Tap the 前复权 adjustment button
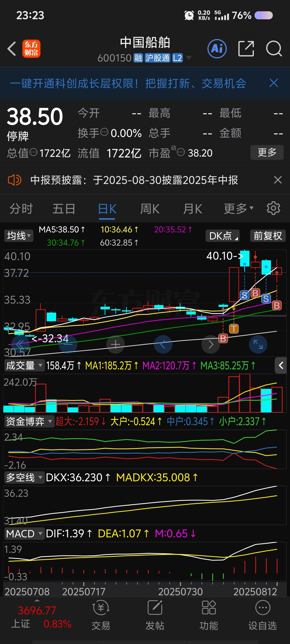This screenshot has width=290, height=644. click(x=268, y=236)
